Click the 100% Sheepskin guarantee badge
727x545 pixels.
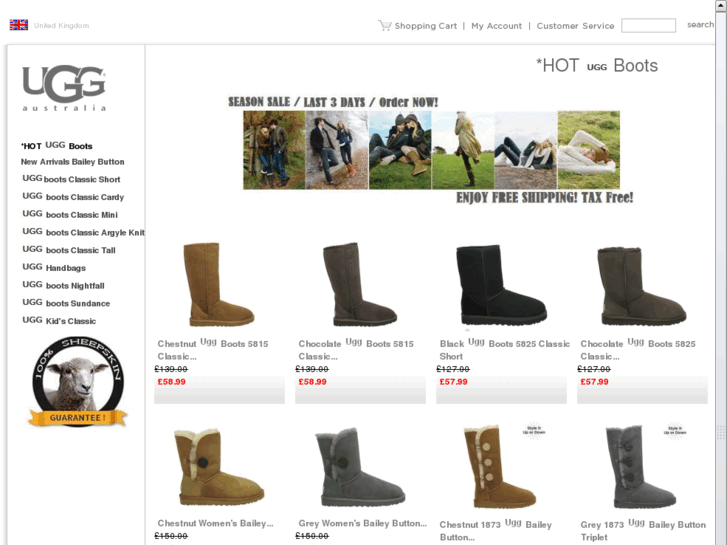(x=77, y=381)
